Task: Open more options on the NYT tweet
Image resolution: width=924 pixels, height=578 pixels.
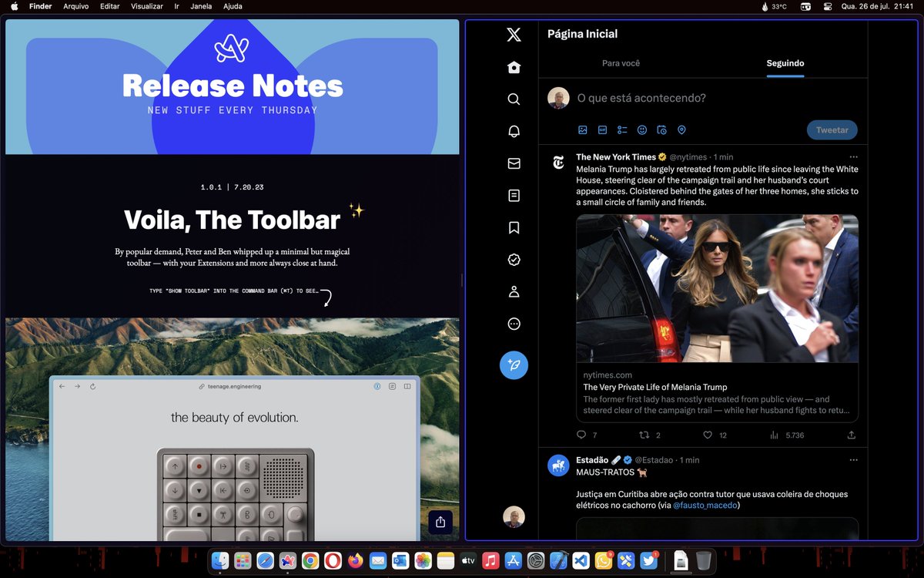Action: pyautogui.click(x=853, y=157)
